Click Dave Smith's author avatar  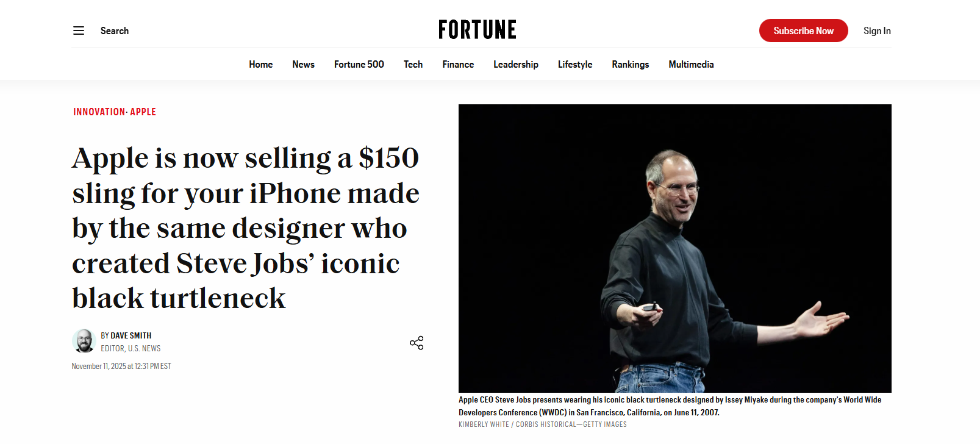(x=84, y=341)
